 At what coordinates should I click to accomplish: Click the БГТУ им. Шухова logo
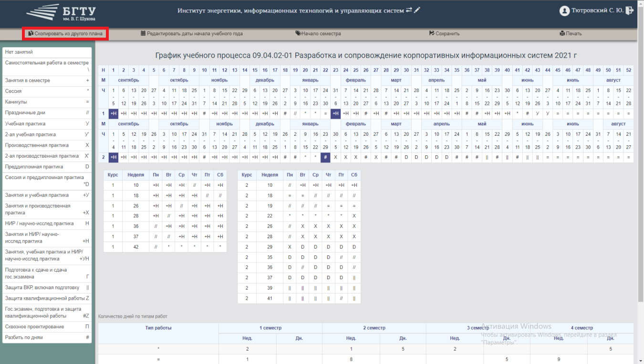tap(61, 12)
